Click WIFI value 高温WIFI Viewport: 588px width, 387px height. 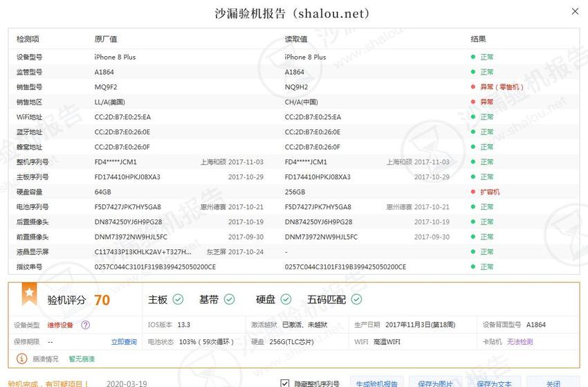(387, 341)
